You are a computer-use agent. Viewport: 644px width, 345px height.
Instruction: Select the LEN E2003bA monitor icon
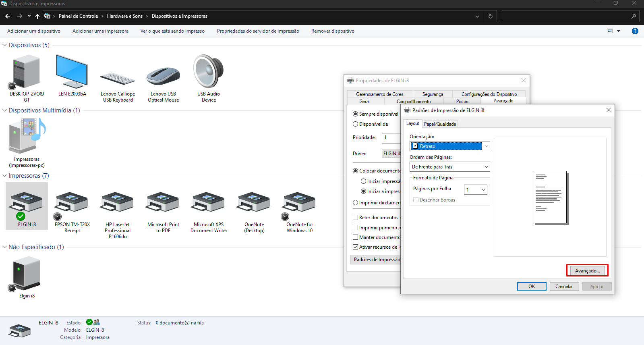pos(72,73)
